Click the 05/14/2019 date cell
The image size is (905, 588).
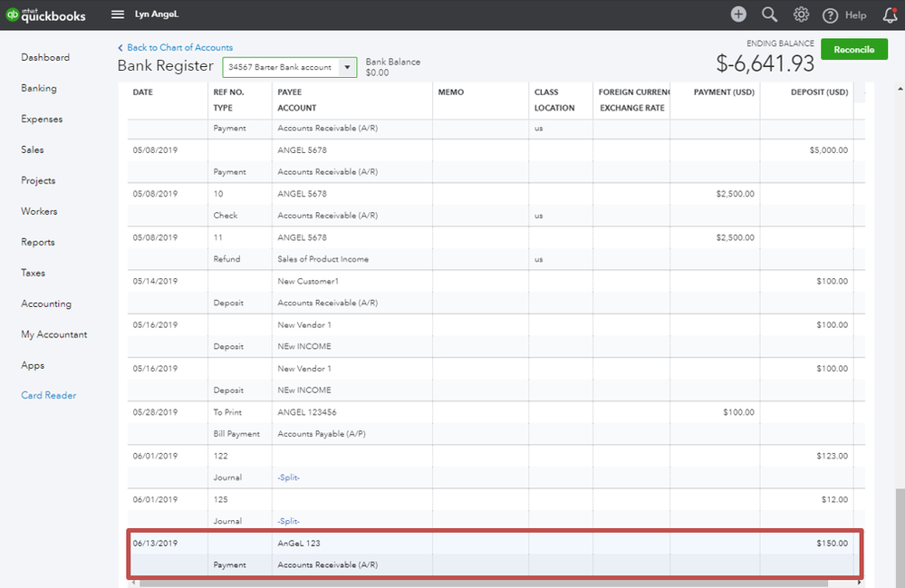coord(155,281)
